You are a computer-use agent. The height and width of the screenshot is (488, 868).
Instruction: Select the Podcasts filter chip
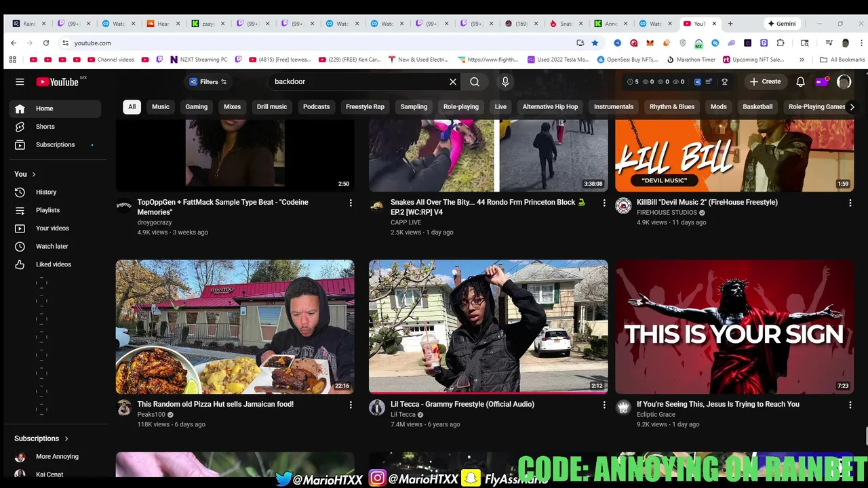click(x=317, y=106)
